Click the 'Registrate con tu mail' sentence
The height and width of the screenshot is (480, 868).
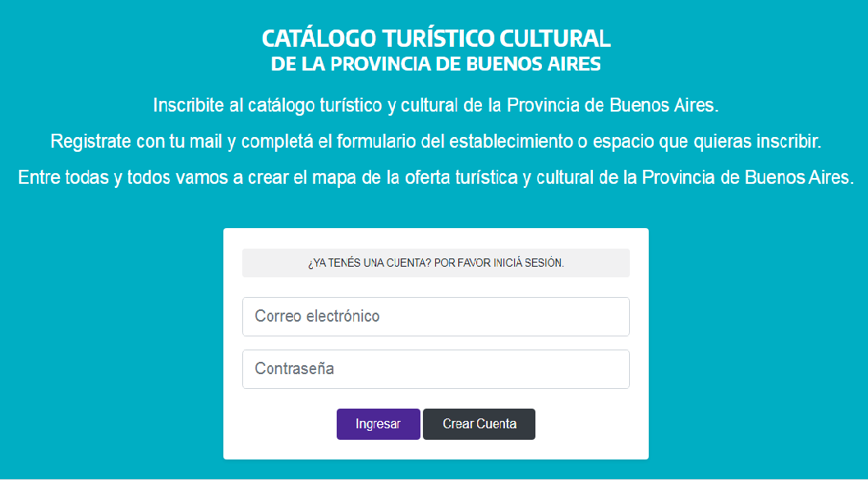(435, 141)
